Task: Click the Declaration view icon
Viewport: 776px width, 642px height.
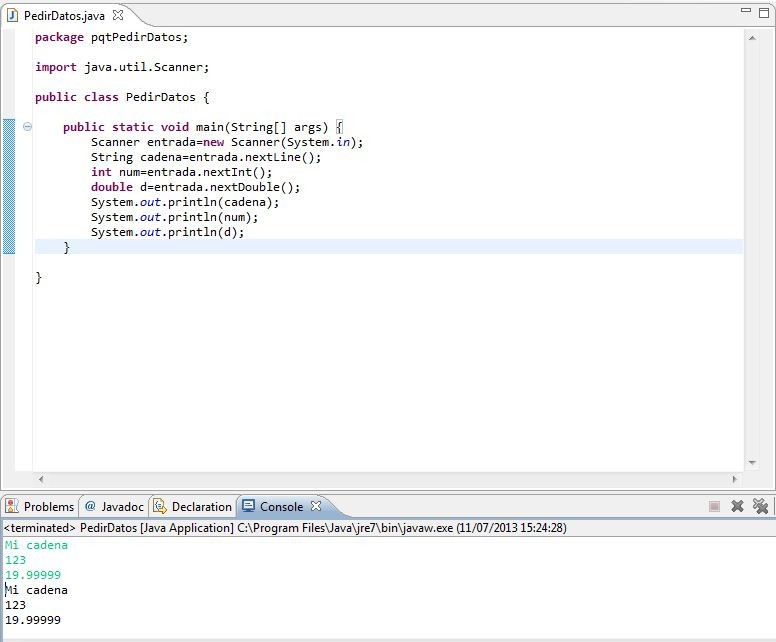Action: pyautogui.click(x=160, y=506)
